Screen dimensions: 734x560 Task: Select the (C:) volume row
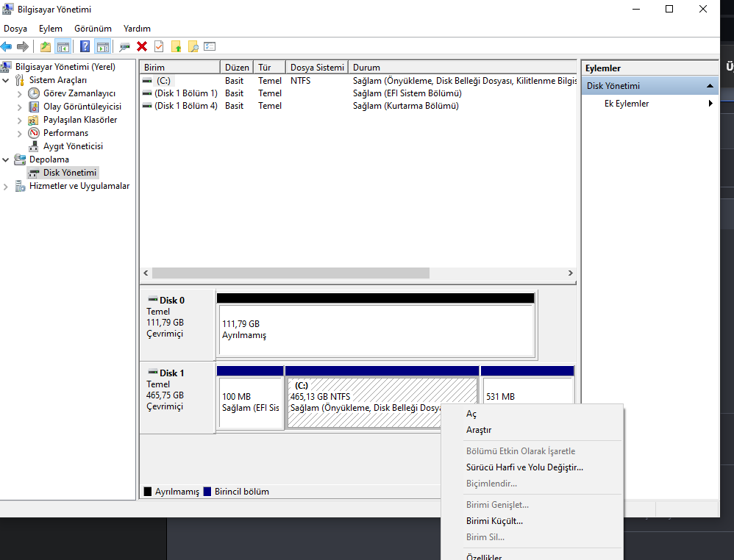(x=358, y=81)
